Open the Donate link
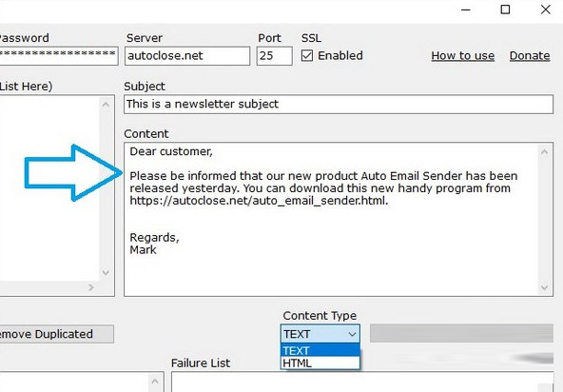 point(530,56)
